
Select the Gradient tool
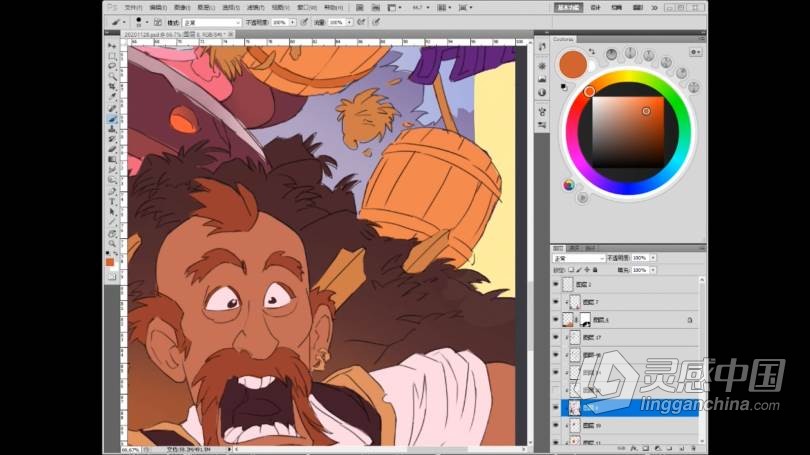point(112,160)
